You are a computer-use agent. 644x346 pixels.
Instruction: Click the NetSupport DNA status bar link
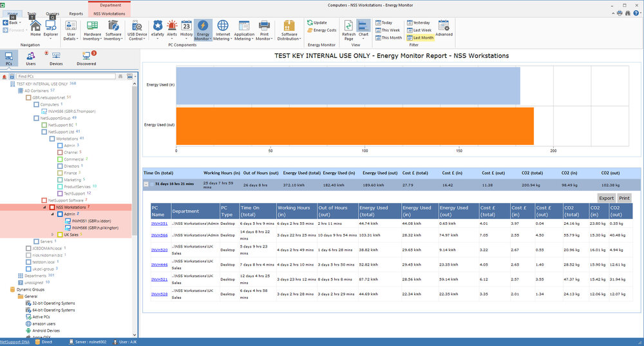click(15, 342)
